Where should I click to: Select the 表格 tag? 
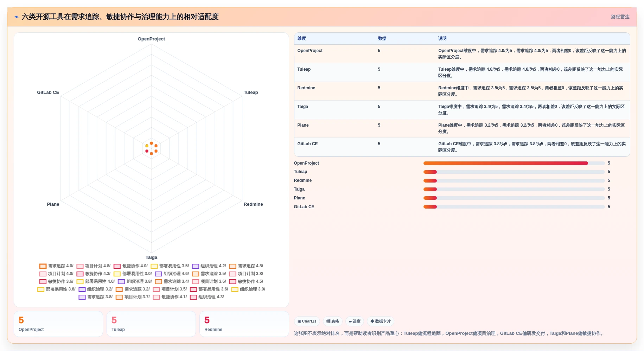332,321
